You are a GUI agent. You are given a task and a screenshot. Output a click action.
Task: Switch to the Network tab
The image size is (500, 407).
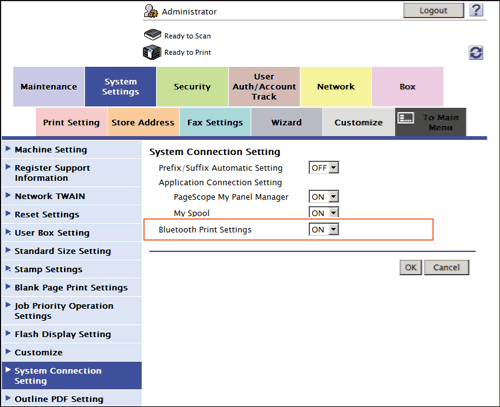[336, 87]
